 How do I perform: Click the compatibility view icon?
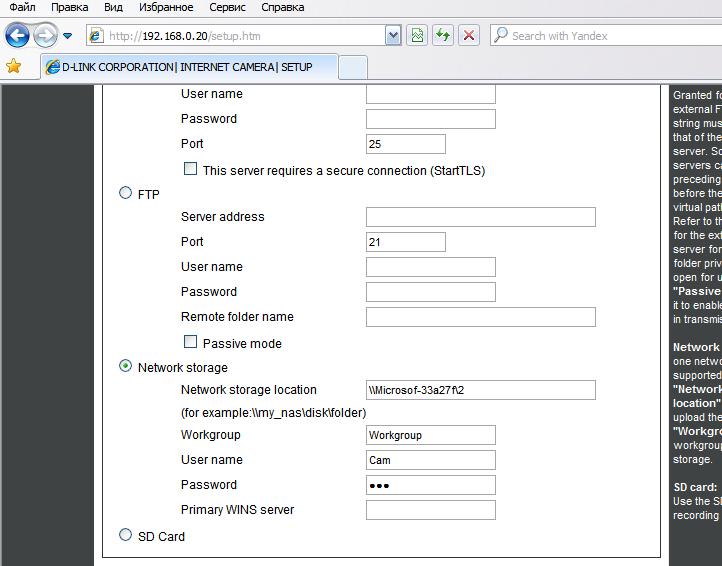tap(417, 36)
